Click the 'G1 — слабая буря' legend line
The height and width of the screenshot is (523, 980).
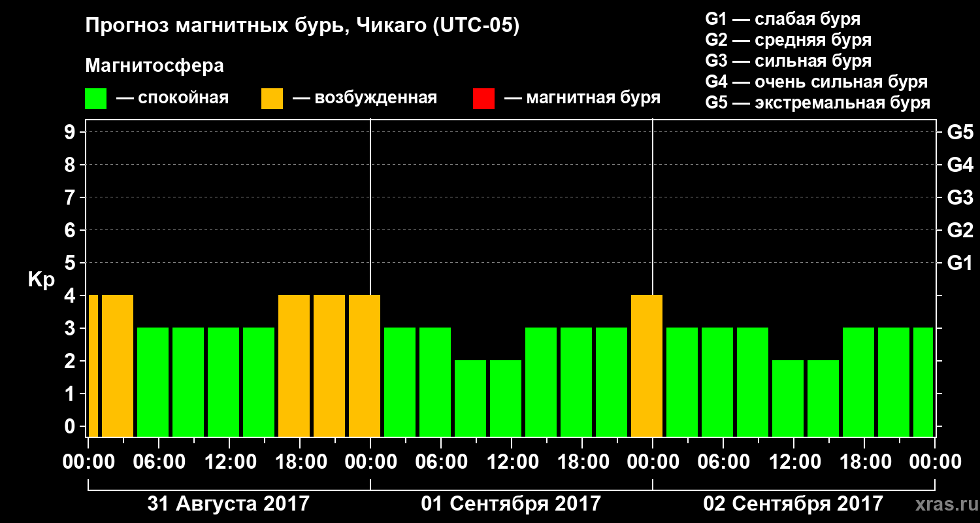tap(783, 18)
